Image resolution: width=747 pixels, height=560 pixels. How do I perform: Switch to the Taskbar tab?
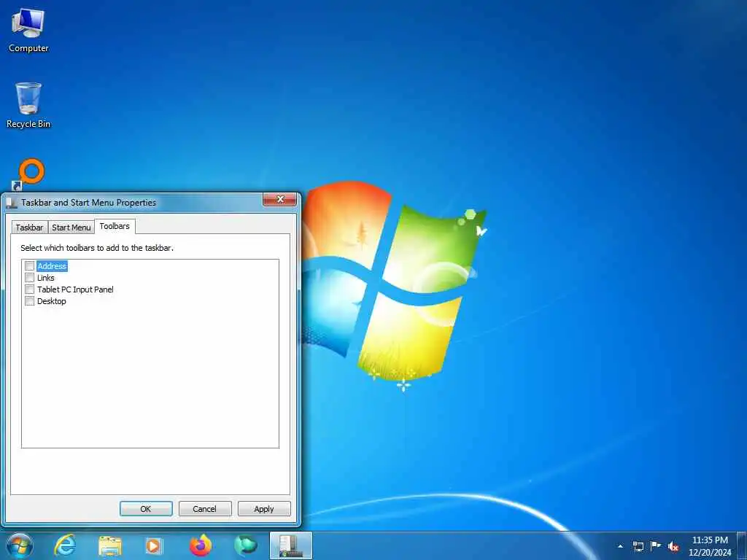coord(29,227)
